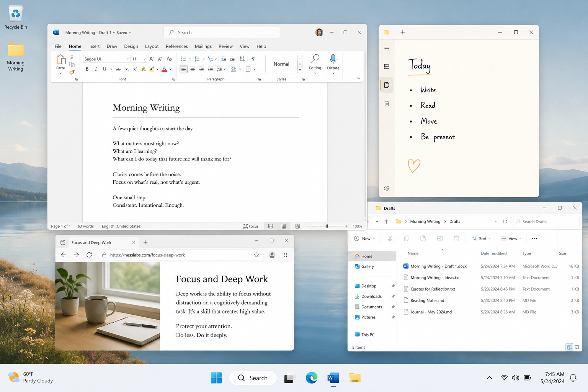This screenshot has height=392, width=588.
Task: Expand the bullet list dropdown arrow
Action: tap(190, 59)
